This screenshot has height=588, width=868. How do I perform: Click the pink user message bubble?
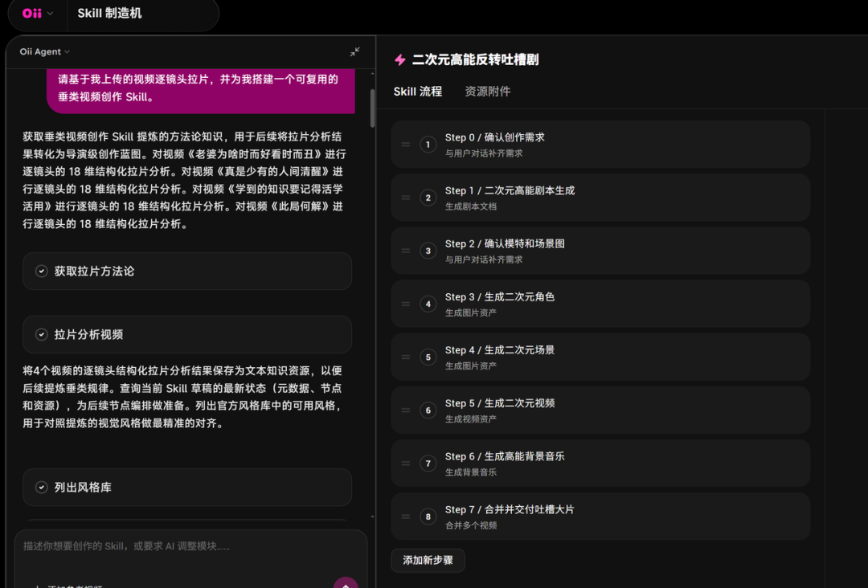coord(201,91)
